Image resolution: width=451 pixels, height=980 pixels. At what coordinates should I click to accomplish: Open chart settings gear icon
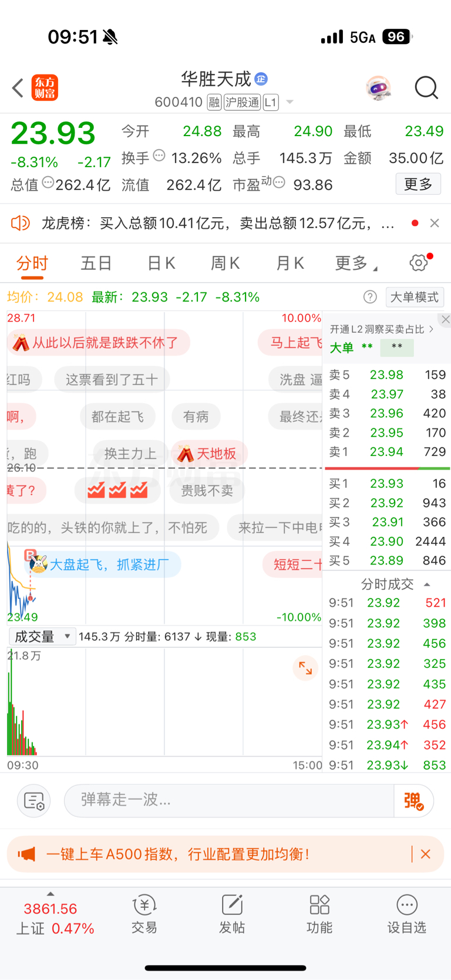419,262
